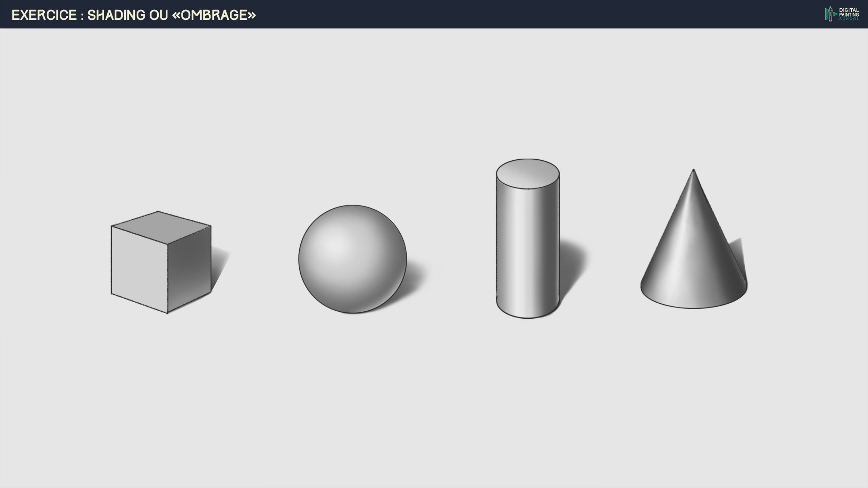
Task: Click the Digital Painting School logo
Action: point(842,14)
